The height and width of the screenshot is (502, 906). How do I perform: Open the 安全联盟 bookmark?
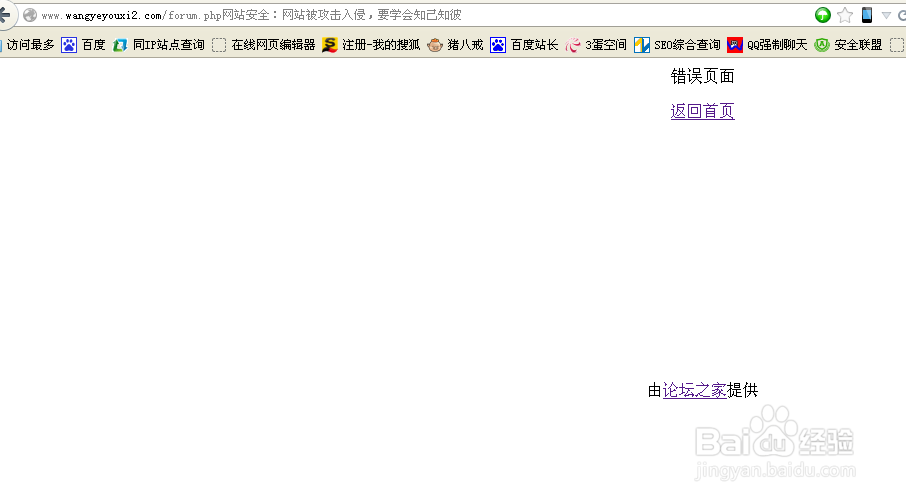[x=858, y=44]
